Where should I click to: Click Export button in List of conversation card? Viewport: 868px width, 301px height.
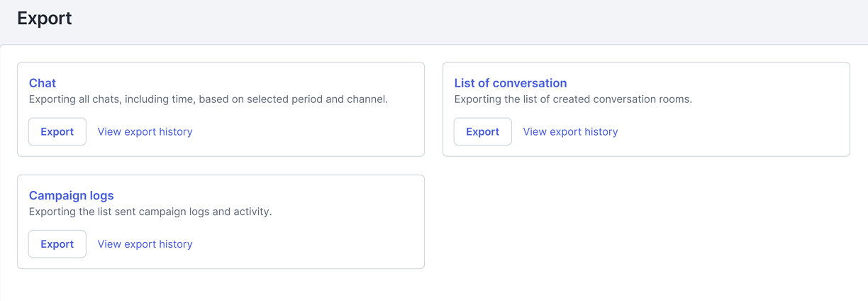[483, 131]
